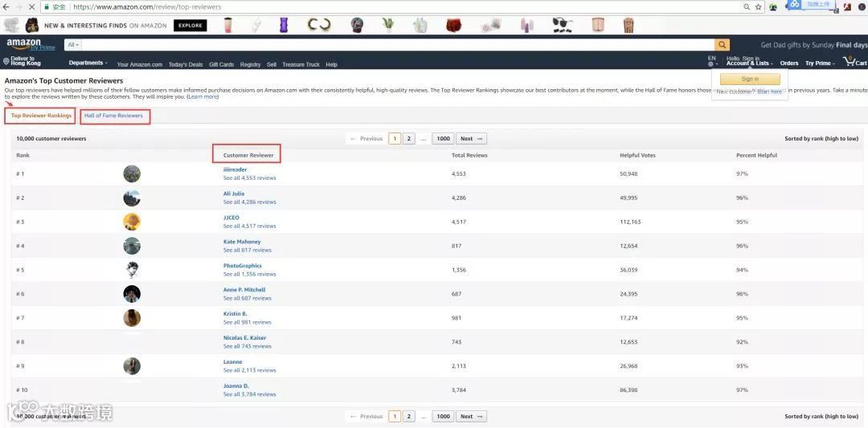Image resolution: width=868 pixels, height=428 pixels.
Task: Open the Help page
Action: (x=331, y=65)
